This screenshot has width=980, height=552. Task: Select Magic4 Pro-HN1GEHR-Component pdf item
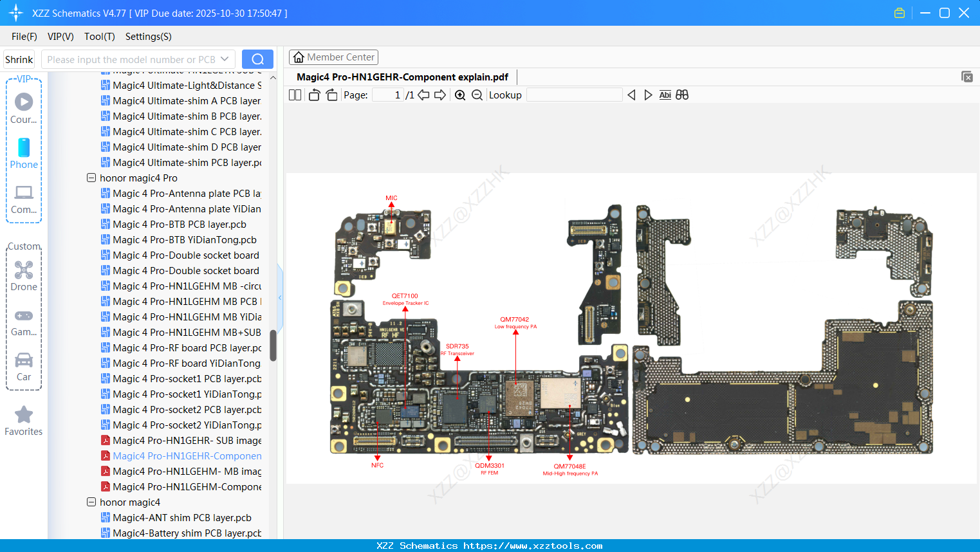pos(187,456)
